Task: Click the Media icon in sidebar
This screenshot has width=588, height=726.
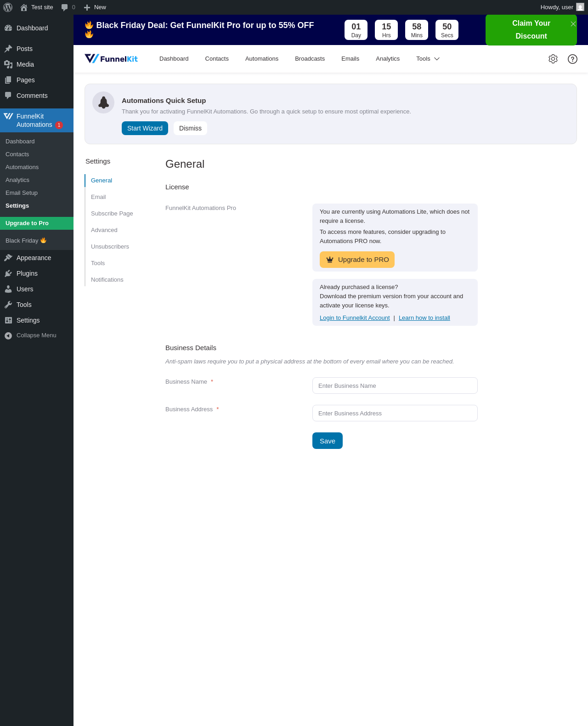Action: click(8, 64)
